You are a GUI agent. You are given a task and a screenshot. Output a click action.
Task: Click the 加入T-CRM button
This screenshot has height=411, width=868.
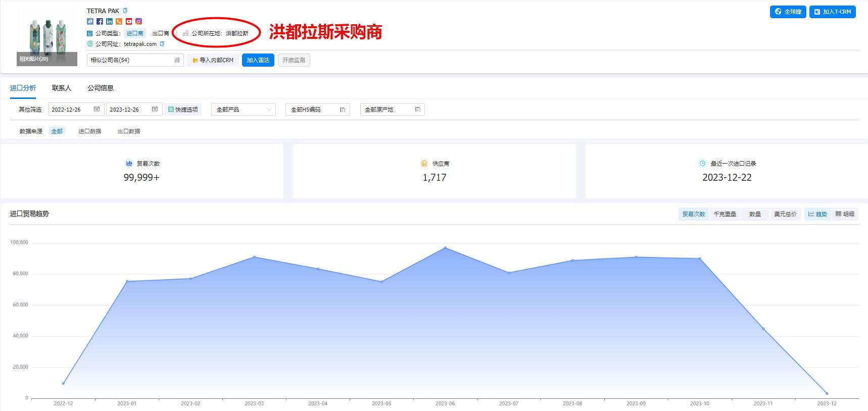click(832, 12)
